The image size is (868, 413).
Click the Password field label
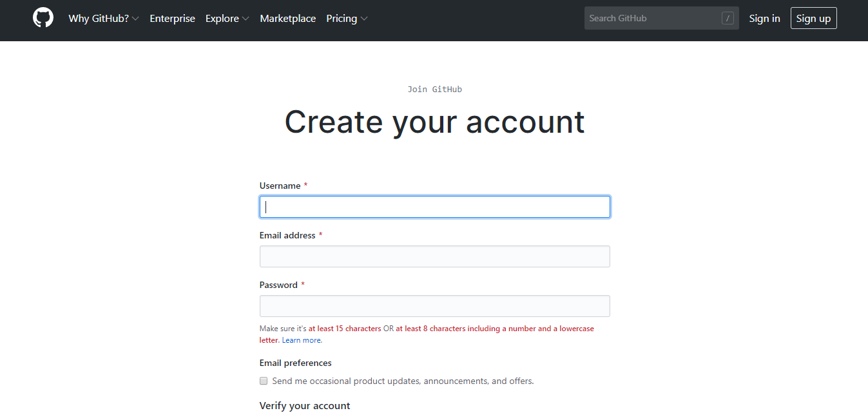[278, 285]
